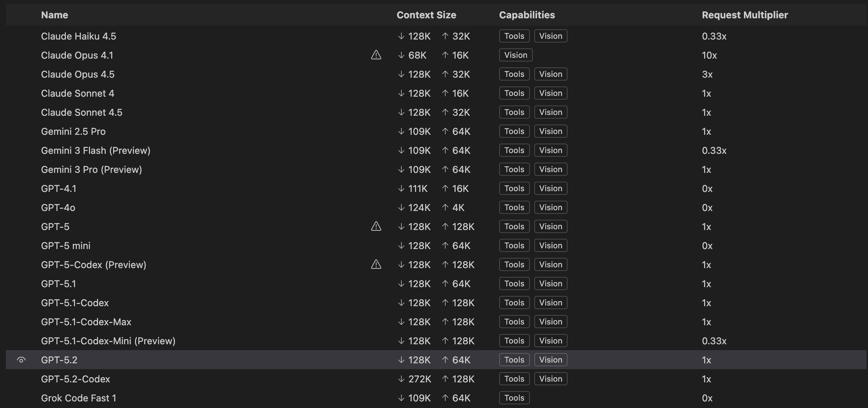The width and height of the screenshot is (868, 408).
Task: Select the Claude Sonnet 4 model name
Action: [78, 93]
